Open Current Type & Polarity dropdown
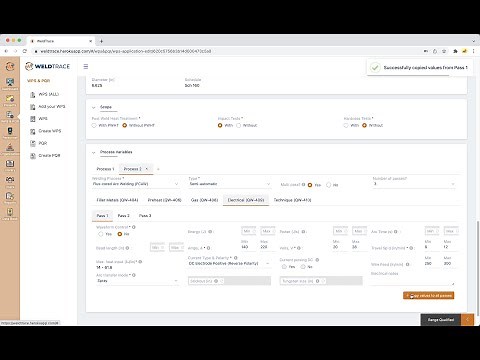 click(x=229, y=263)
